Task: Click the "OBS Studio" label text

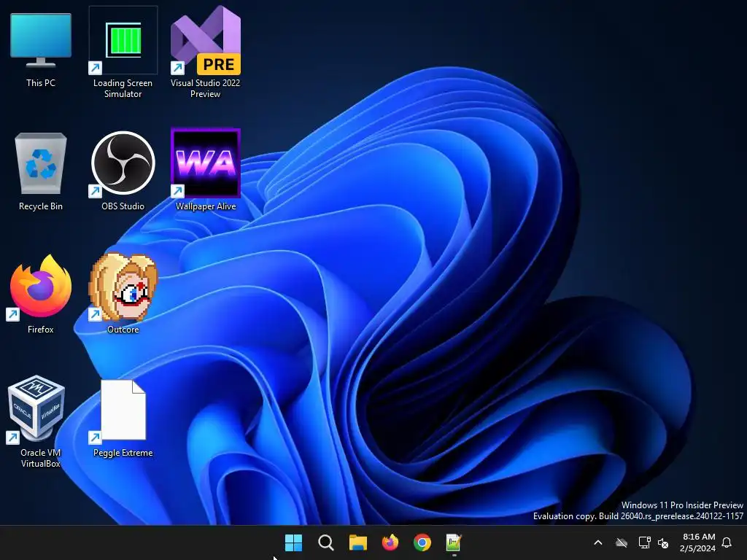Action: 123,206
